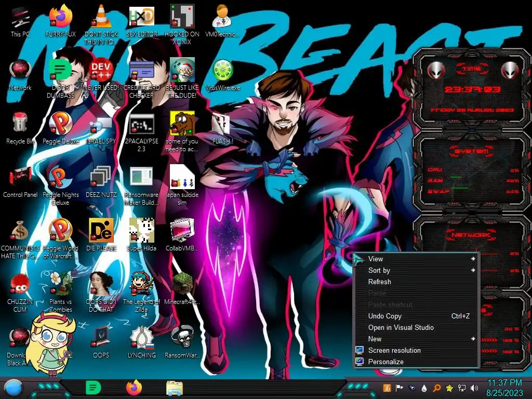
Task: Open the Recycle Bin
Action: pos(20,129)
